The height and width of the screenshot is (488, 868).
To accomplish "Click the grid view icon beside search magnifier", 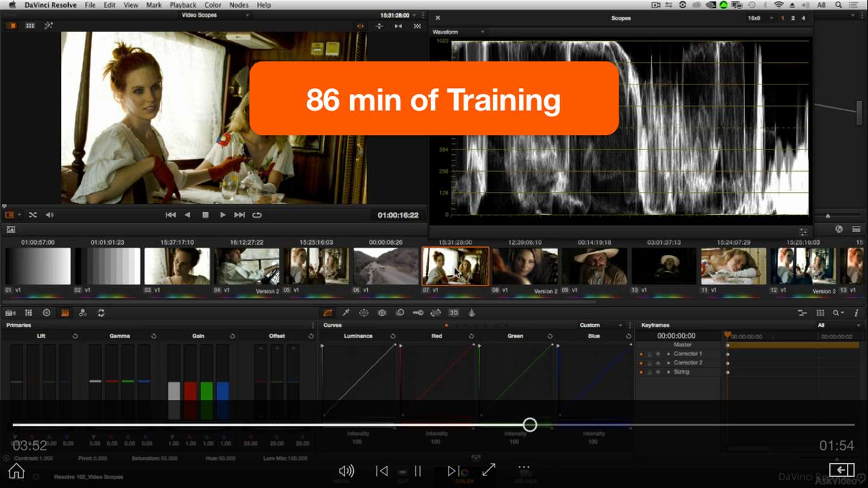I will click(x=820, y=313).
